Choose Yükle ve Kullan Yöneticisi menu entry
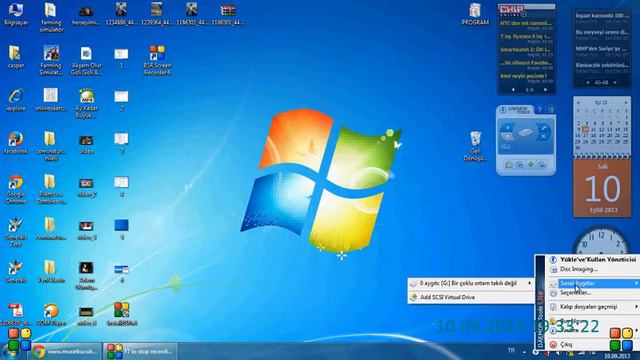This screenshot has height=360, width=640. click(593, 259)
